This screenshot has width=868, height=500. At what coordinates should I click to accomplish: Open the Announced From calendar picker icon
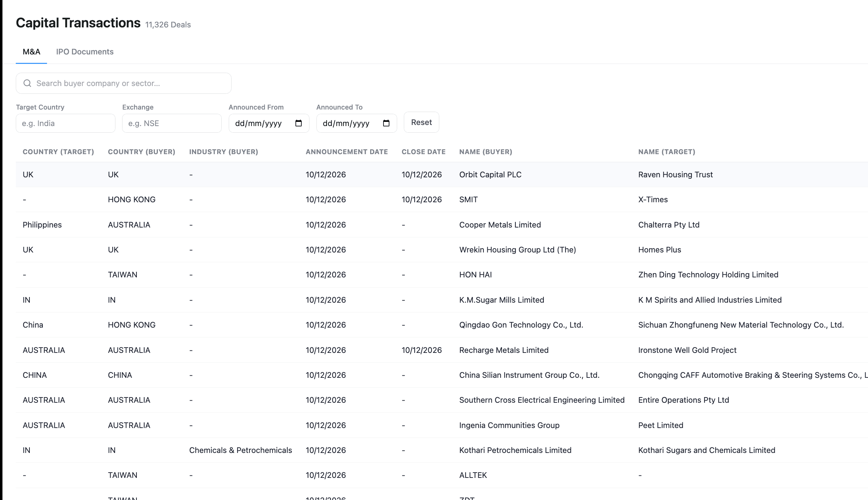299,123
